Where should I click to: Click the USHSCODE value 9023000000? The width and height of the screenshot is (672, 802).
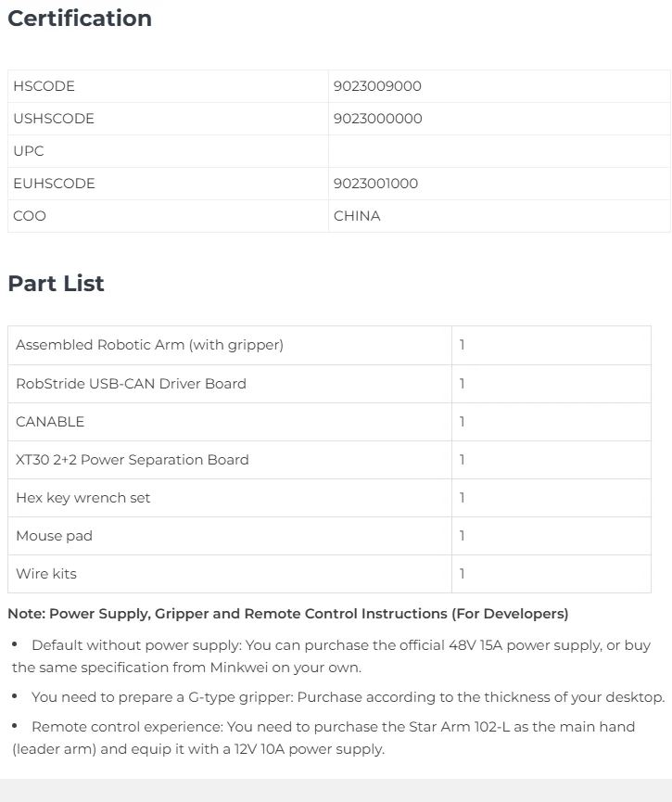click(378, 119)
